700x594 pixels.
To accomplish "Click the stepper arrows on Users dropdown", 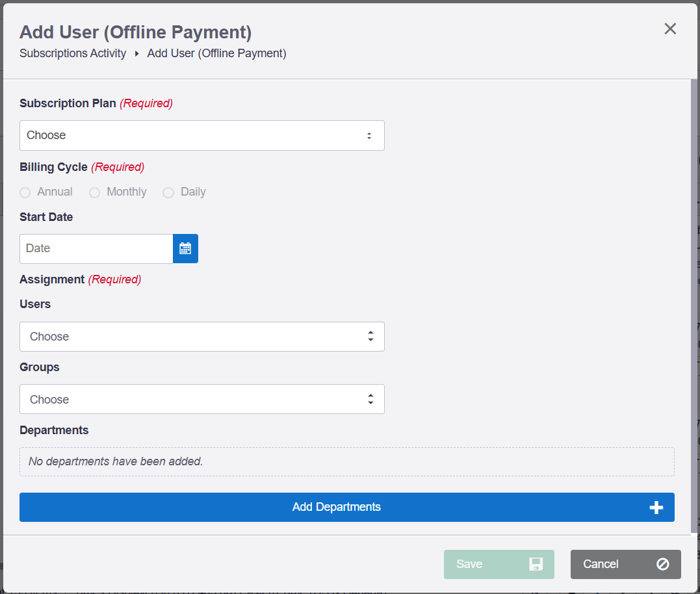I will pos(370,336).
